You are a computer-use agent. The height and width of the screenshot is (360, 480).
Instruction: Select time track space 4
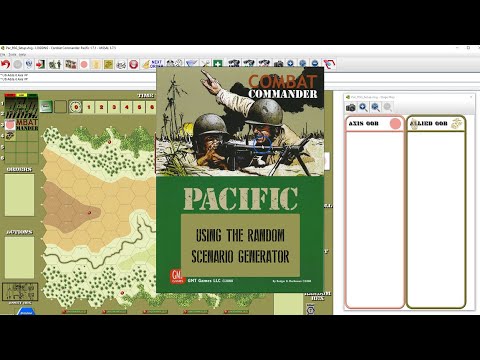click(x=127, y=107)
